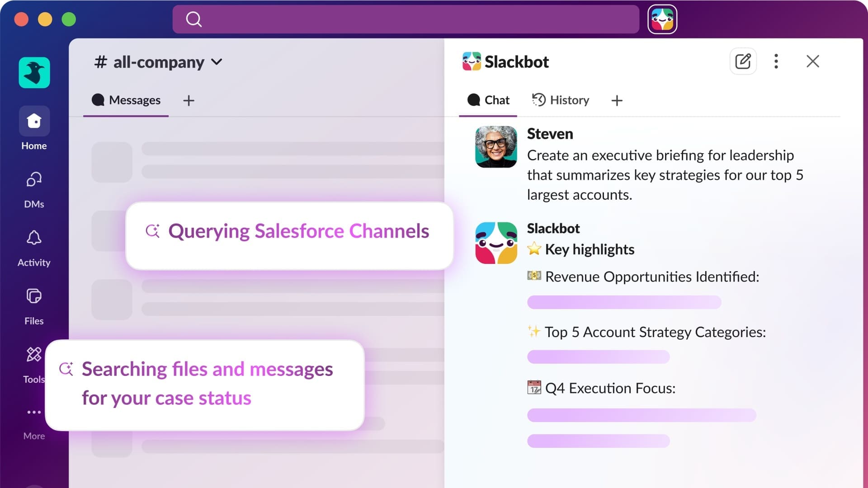868x488 pixels.
Task: Switch to the History tab in Slackbot
Action: click(x=561, y=100)
